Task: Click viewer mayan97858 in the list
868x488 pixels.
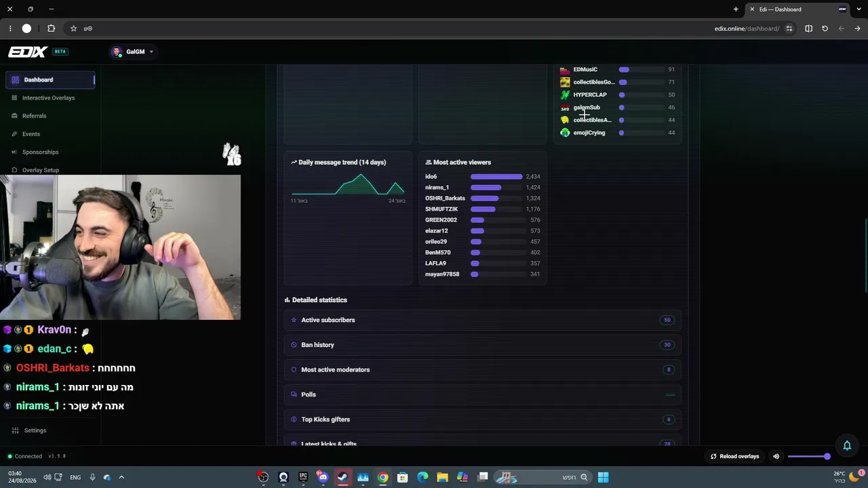Action: coord(442,274)
